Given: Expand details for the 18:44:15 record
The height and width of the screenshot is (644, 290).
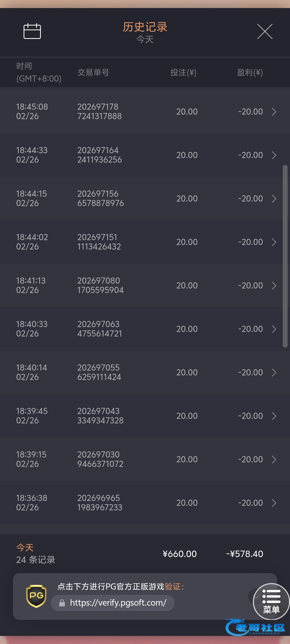Looking at the screenshot, I should pyautogui.click(x=274, y=199).
